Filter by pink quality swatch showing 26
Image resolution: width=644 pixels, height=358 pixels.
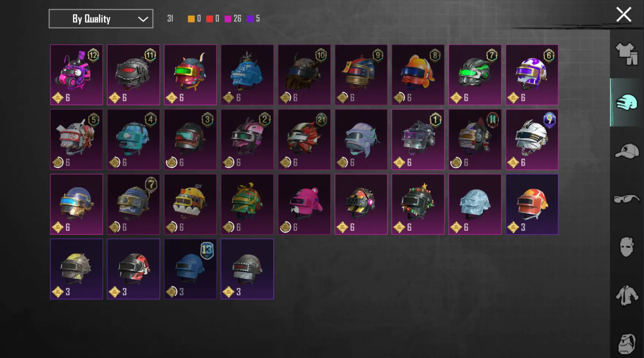click(x=228, y=19)
